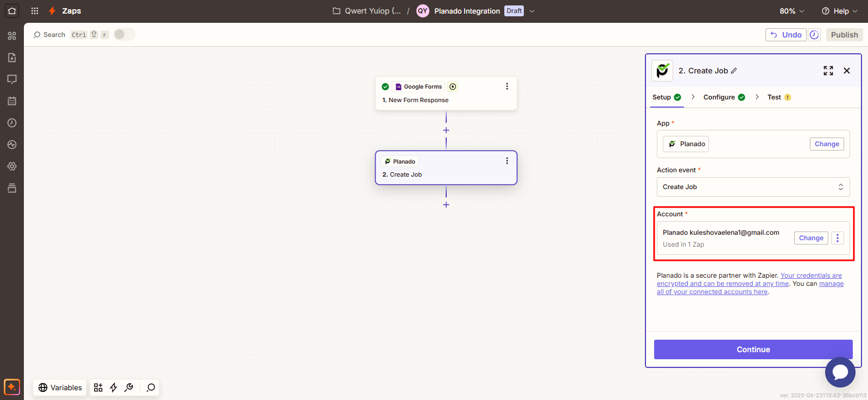Open the activity status icon in sidebar
This screenshot has height=400, width=868.
click(x=12, y=145)
